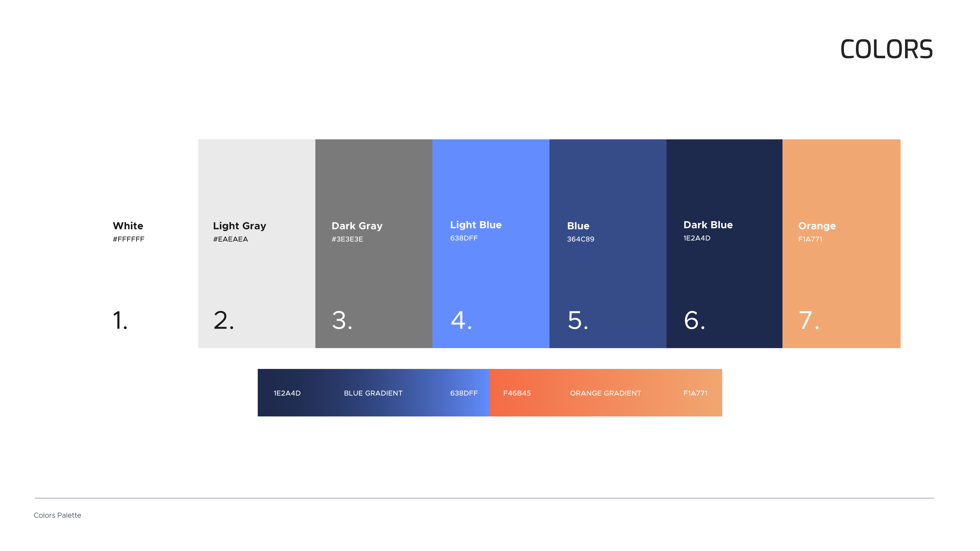Click the 'Dark Blue' label
Viewport: 980px width, 551px height.
[708, 225]
